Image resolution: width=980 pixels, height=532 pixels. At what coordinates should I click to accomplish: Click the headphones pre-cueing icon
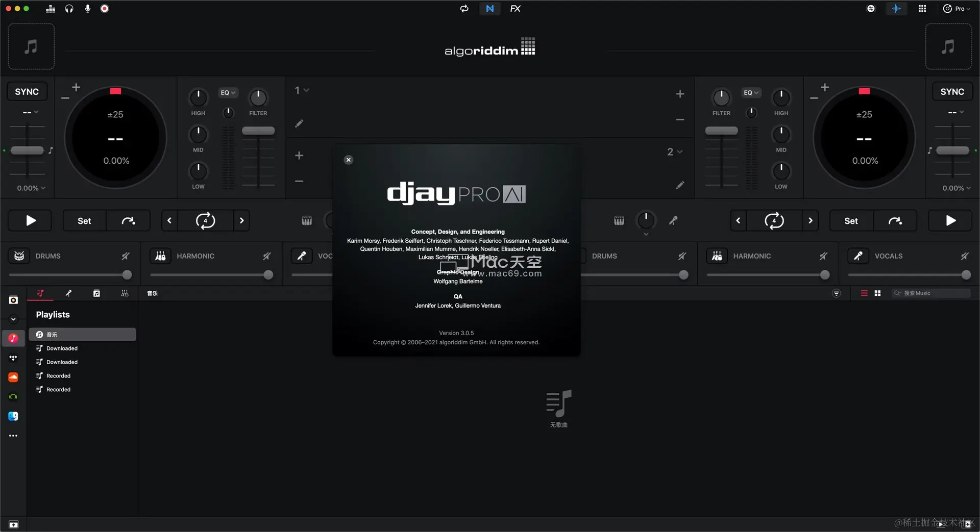(x=69, y=9)
